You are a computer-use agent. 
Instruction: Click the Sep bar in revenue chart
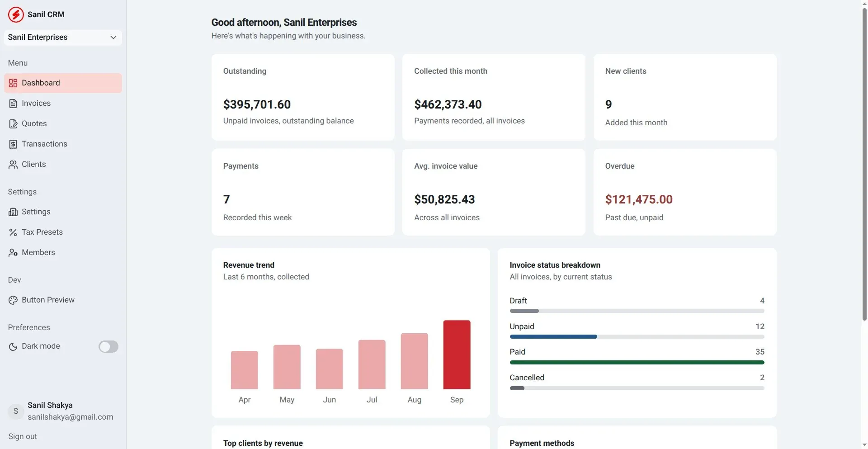tap(457, 354)
